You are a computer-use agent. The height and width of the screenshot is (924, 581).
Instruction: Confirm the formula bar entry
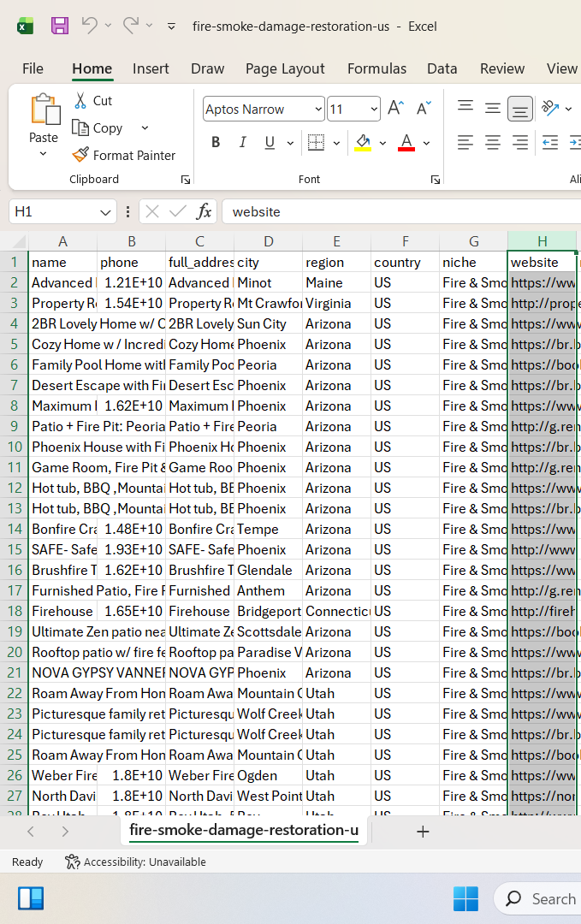tap(177, 211)
